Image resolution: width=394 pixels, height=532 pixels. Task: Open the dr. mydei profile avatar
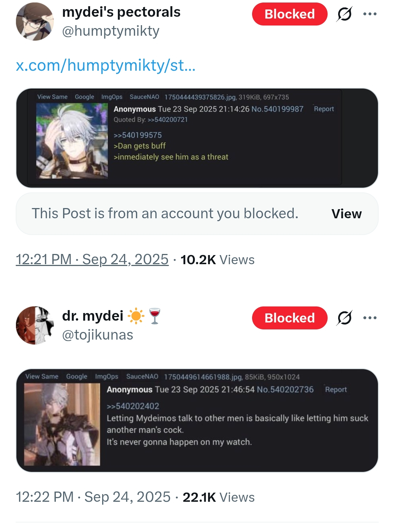coord(35,325)
